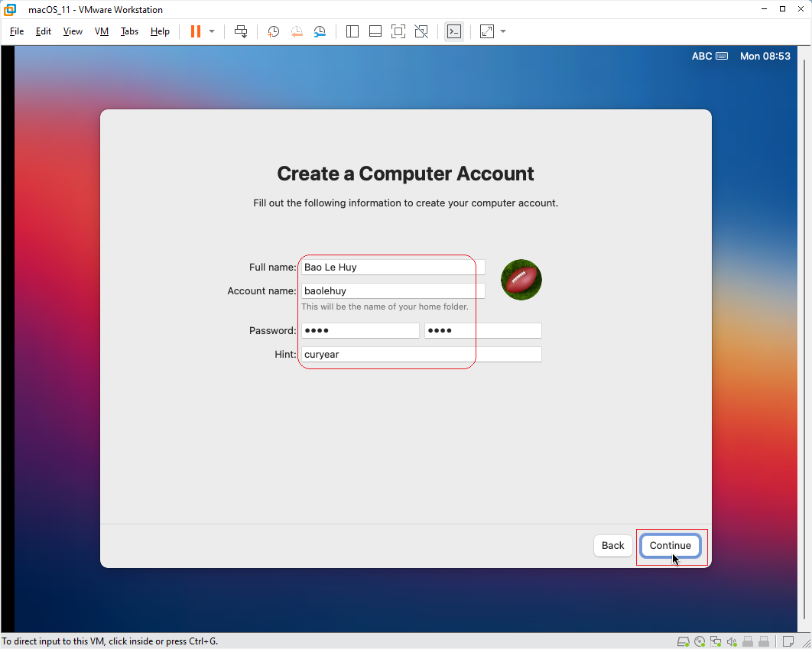Screen dimensions: 812x649
Task: Click the CD/DVD drive status icon
Action: [700, 642]
